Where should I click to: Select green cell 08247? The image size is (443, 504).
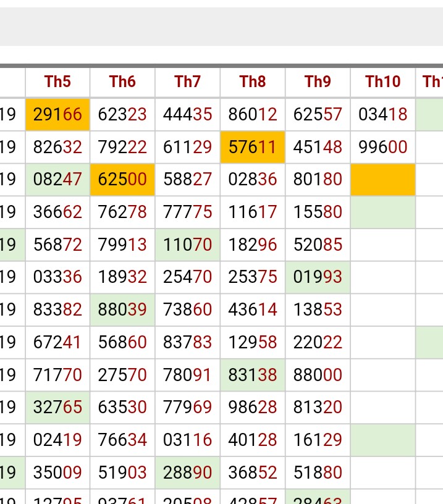[57, 180]
